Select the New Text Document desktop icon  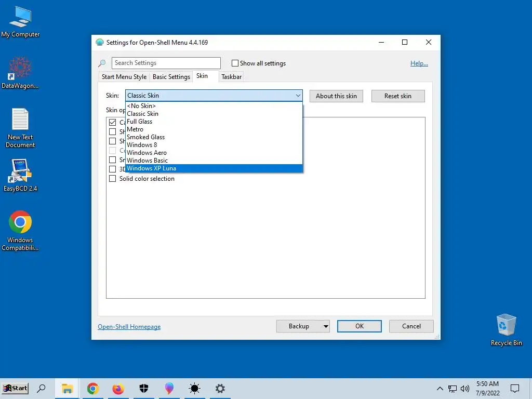click(x=20, y=128)
